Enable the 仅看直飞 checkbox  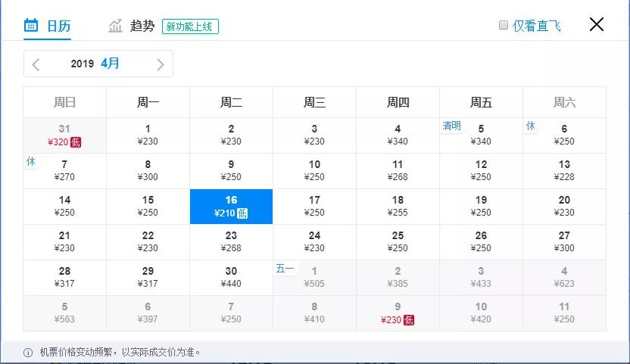tap(504, 25)
